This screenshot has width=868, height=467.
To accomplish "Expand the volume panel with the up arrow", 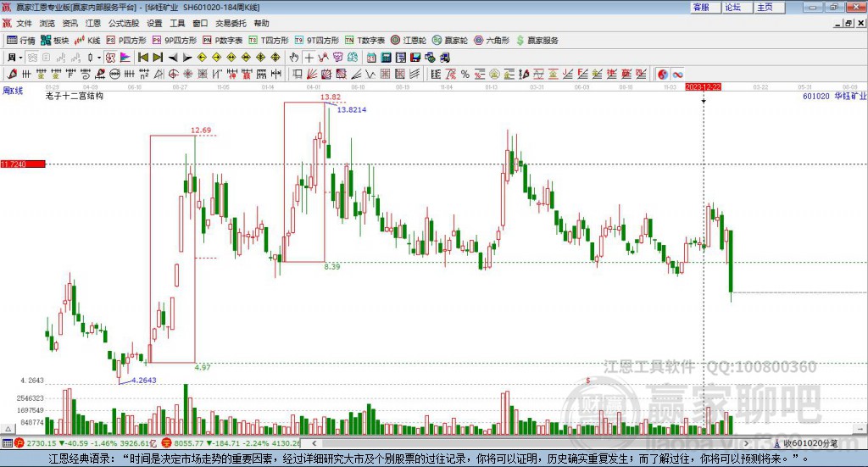I will (x=8, y=429).
